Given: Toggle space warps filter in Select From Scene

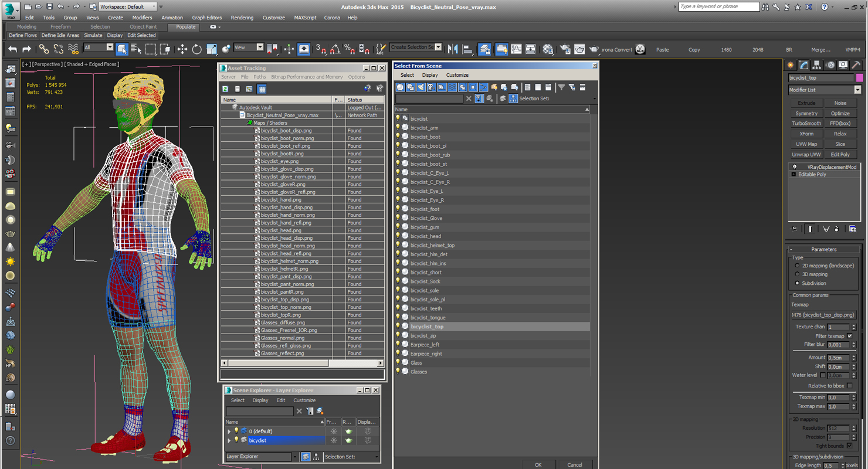Looking at the screenshot, I should tap(452, 87).
